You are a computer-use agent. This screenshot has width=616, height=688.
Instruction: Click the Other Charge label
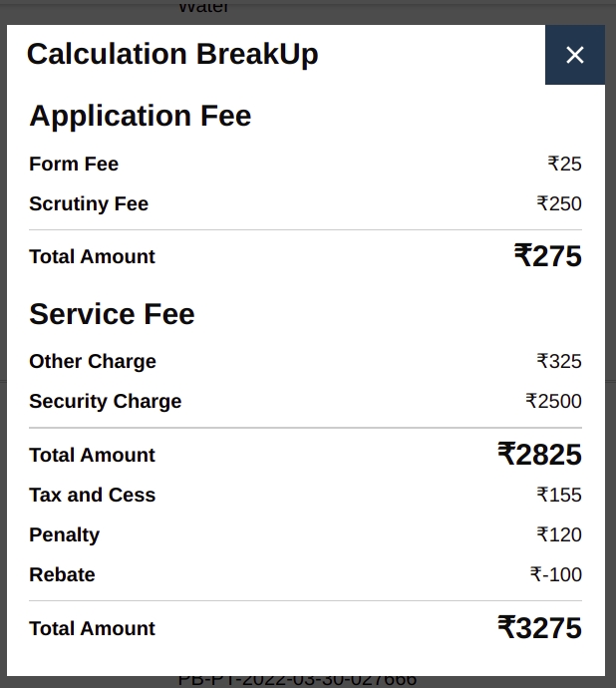(x=93, y=361)
